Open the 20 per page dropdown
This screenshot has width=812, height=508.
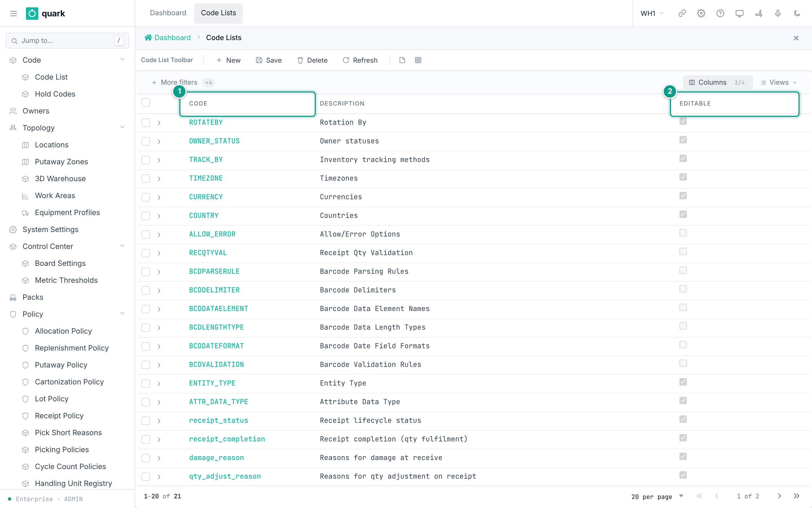pos(657,496)
